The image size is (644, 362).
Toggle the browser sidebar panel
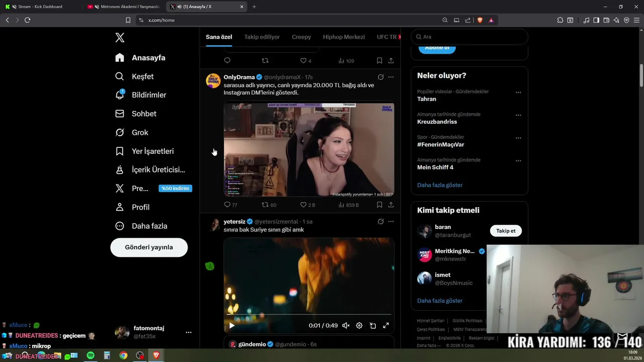click(x=596, y=20)
